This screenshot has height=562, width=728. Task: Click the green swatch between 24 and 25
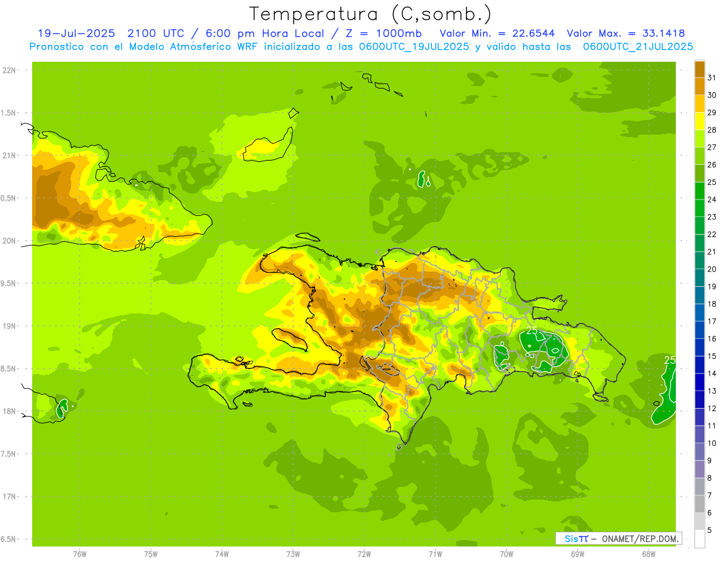(699, 190)
